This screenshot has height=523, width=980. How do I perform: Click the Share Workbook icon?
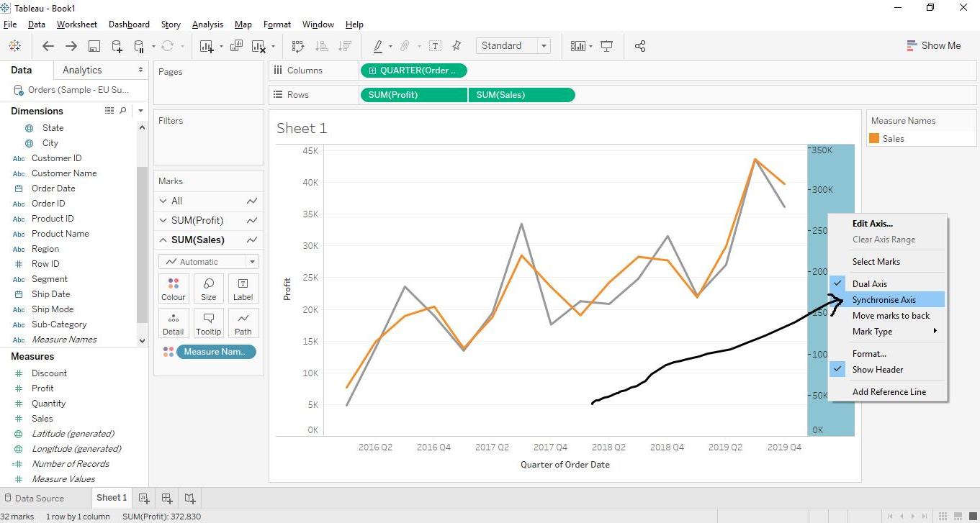click(x=640, y=45)
